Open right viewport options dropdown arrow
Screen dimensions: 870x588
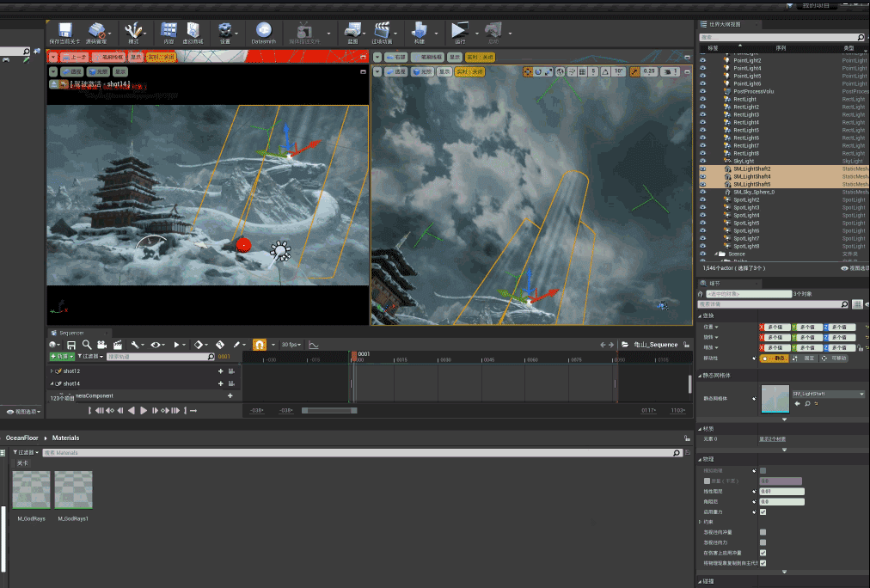click(377, 71)
